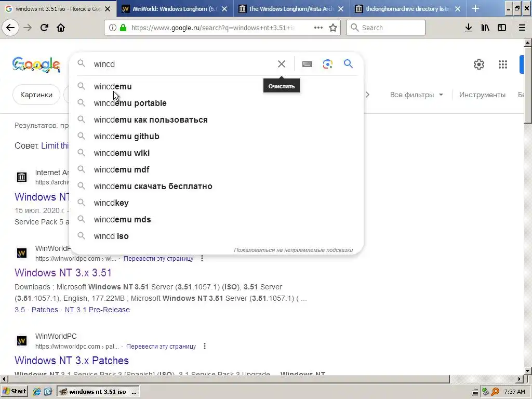Screen dimensions: 532x399
Task: Open the Google apps grid
Action: pyautogui.click(x=503, y=64)
